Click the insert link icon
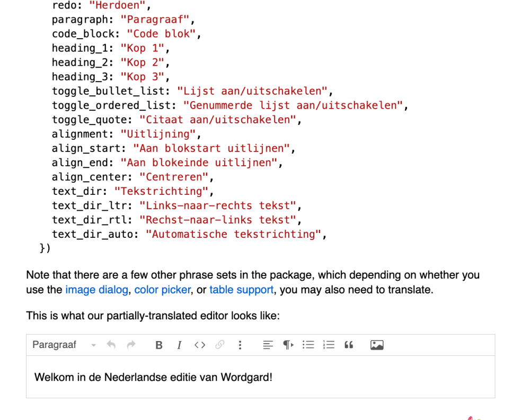This screenshot has height=420, width=530. coord(220,345)
